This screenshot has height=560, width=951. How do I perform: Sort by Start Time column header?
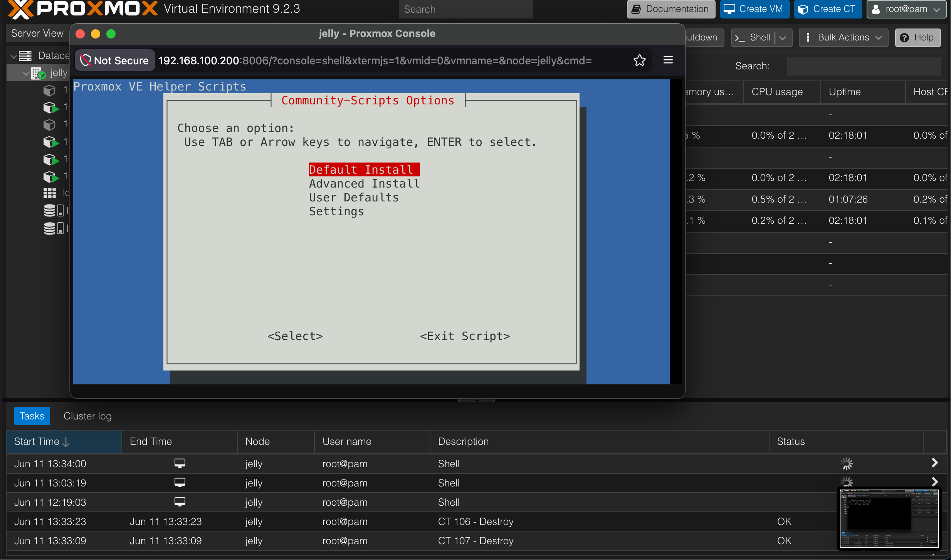click(64, 441)
